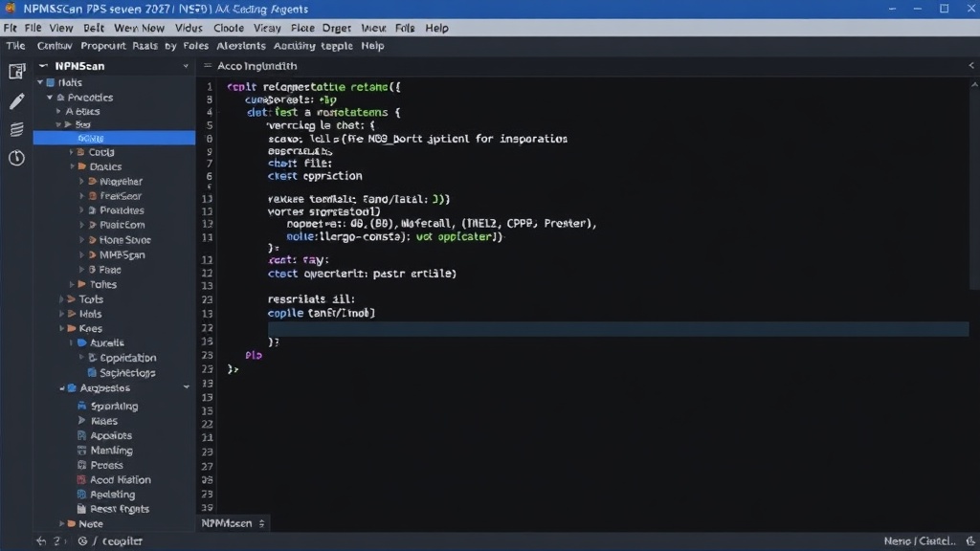
Task: Select the NPMscen bottom tab
Action: (227, 523)
